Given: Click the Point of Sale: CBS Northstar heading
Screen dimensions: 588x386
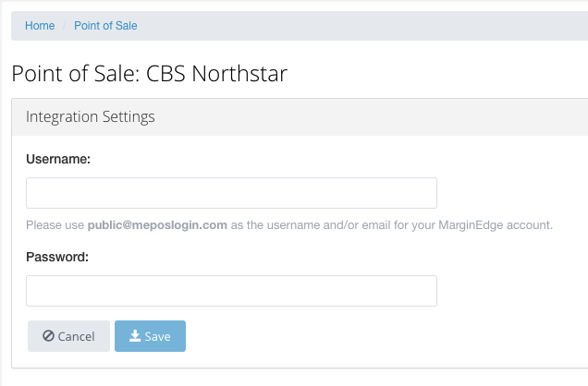Looking at the screenshot, I should [x=149, y=73].
